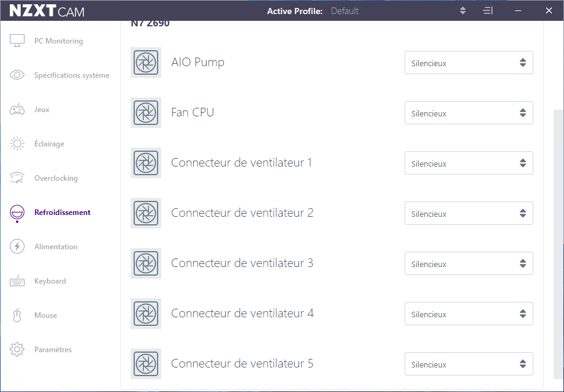Click the Fan CPU fan icon
Image resolution: width=564 pixels, height=392 pixels.
146,113
